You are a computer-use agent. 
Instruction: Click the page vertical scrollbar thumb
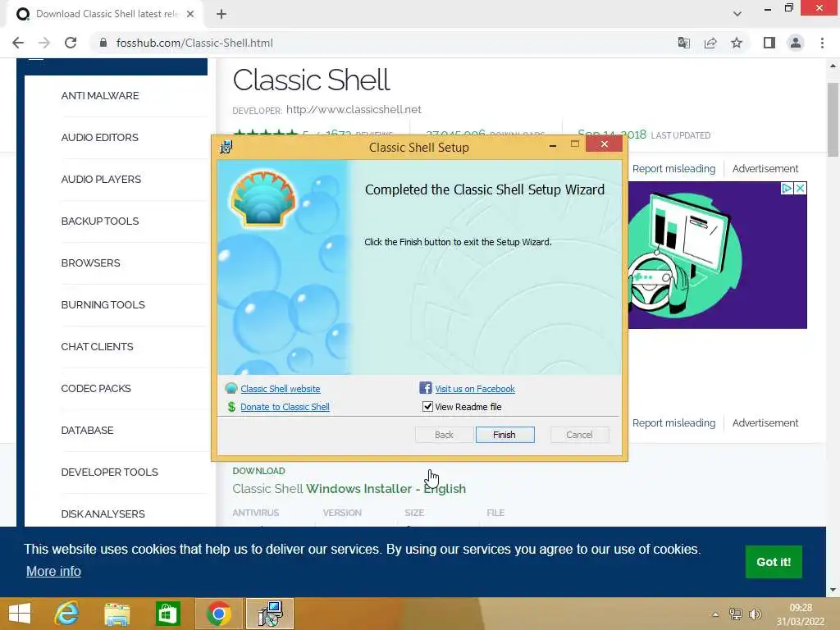click(833, 119)
